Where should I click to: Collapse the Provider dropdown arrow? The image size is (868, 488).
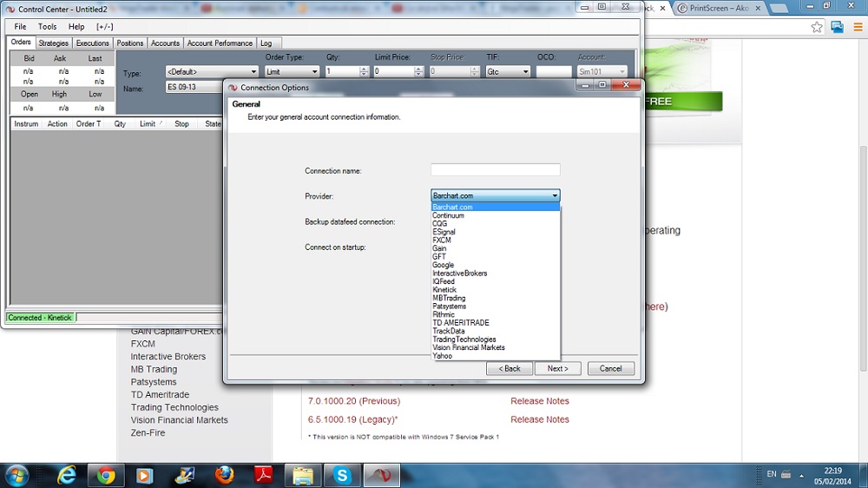555,195
